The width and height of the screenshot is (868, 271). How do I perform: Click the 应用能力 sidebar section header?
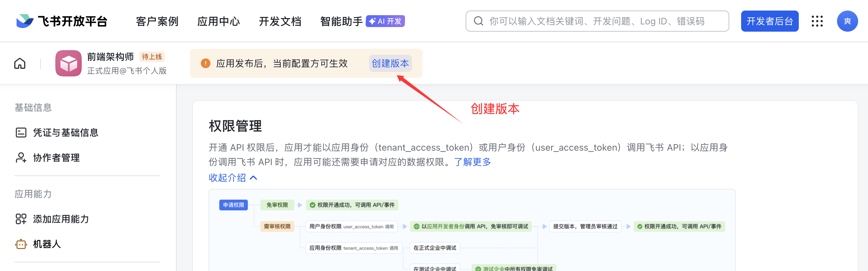tap(33, 194)
